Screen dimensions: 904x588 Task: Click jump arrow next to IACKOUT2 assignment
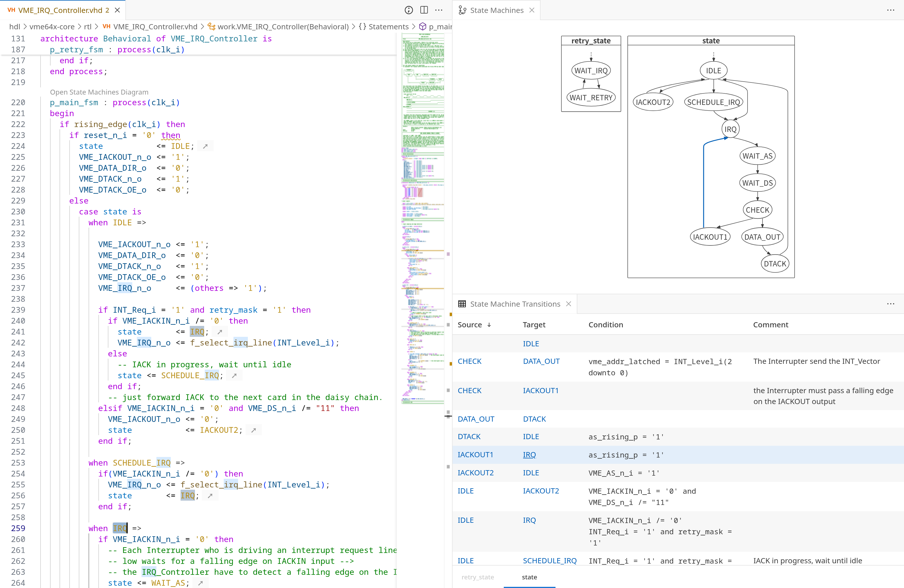[254, 430]
